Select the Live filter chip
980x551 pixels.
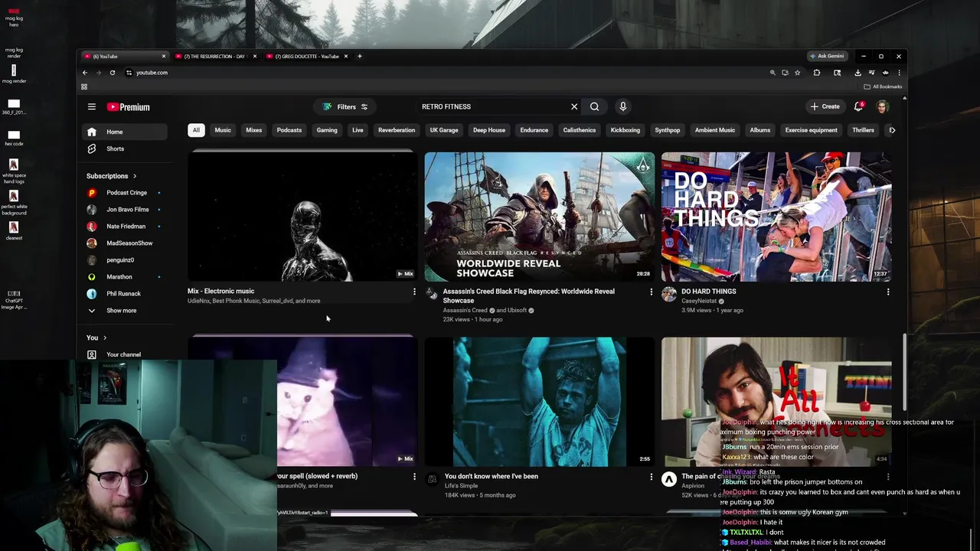tap(358, 130)
